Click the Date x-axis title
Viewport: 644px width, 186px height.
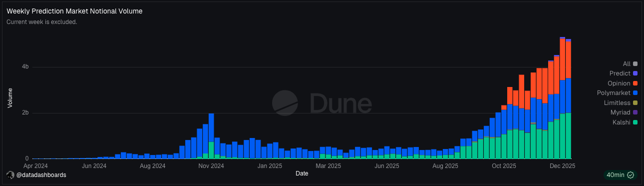tap(302, 173)
